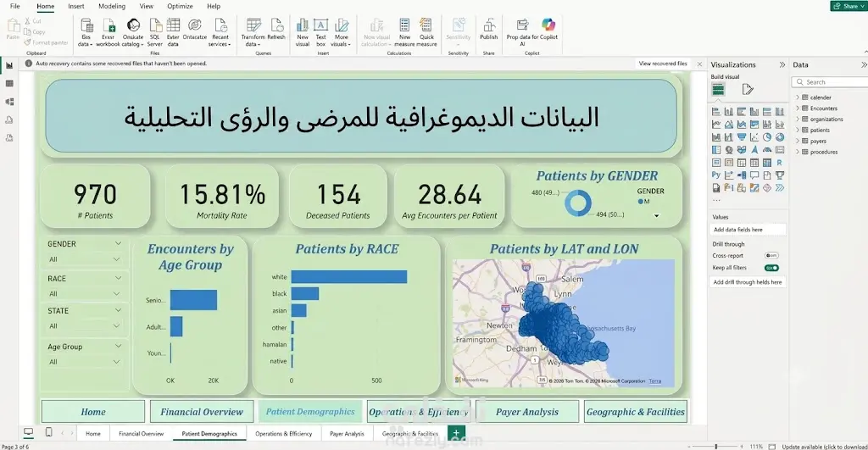This screenshot has width=868, height=450.
Task: Open the Payer Analysis page tab at bottom
Action: (347, 433)
